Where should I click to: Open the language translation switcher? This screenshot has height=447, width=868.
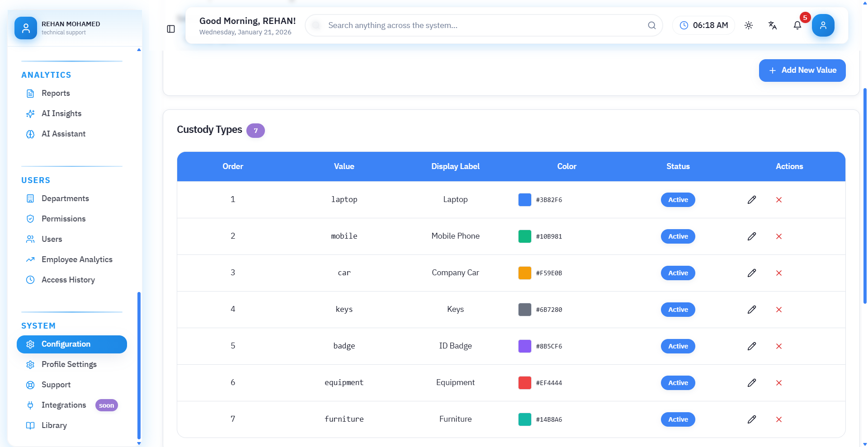point(773,25)
